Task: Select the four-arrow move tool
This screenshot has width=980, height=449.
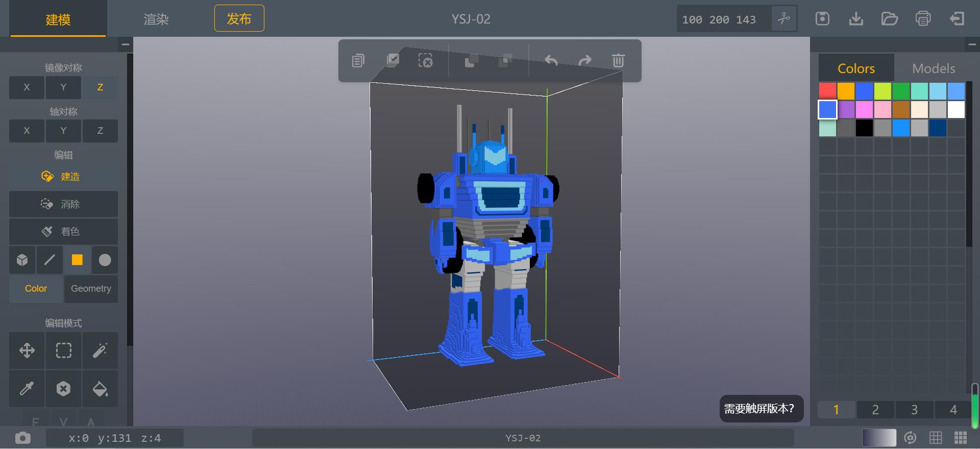Action: click(x=27, y=350)
